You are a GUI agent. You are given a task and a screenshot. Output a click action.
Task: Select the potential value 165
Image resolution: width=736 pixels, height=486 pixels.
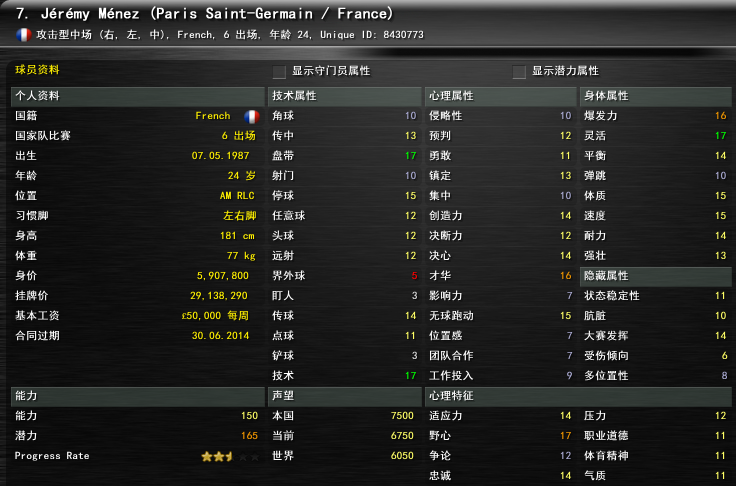coord(249,436)
